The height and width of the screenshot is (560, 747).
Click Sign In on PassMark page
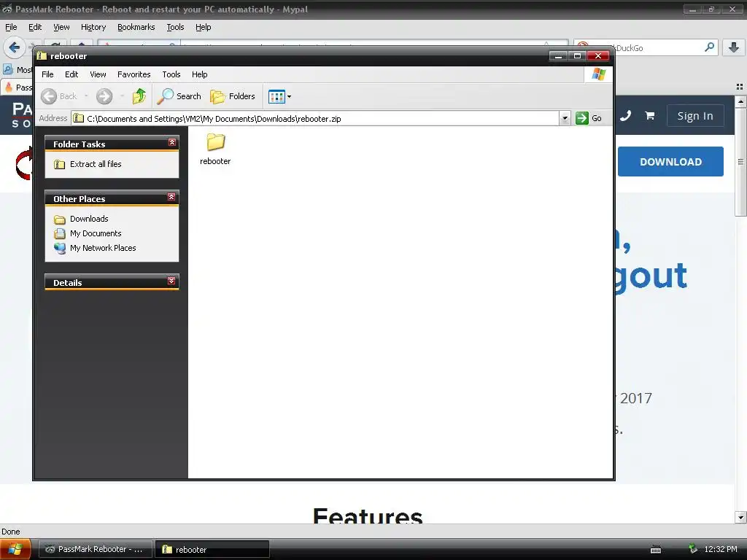(695, 116)
